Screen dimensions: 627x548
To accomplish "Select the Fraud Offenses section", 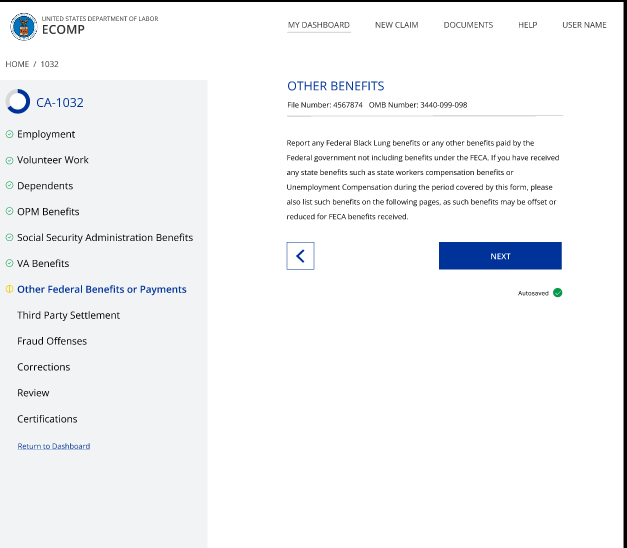I will coord(52,341).
